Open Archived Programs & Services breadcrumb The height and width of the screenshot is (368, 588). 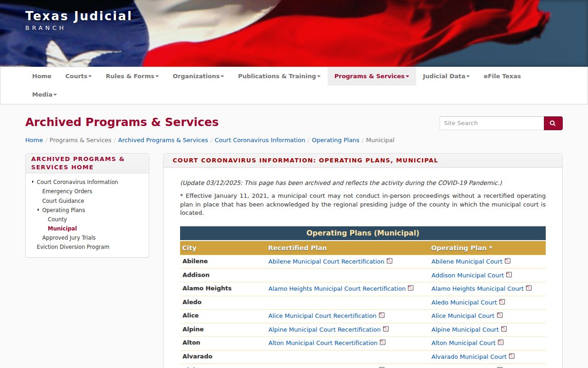163,140
